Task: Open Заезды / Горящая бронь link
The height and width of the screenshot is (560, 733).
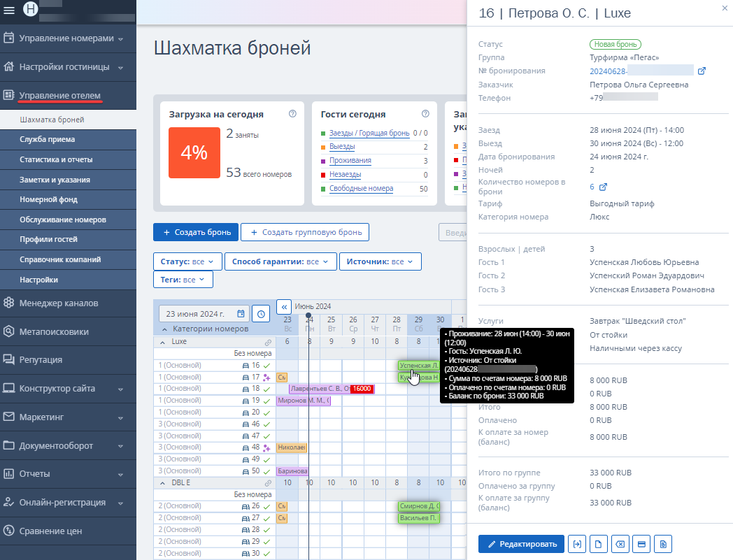Action: click(369, 134)
